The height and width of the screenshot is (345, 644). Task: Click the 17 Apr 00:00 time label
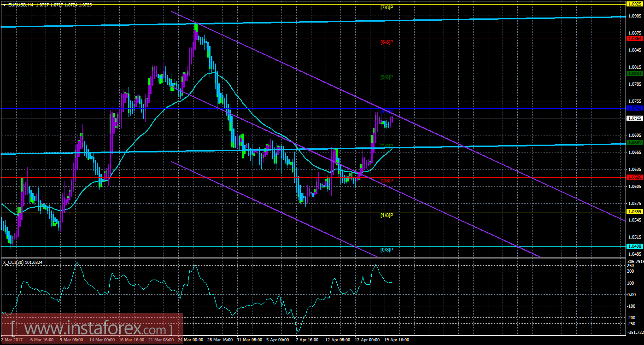coord(368,339)
